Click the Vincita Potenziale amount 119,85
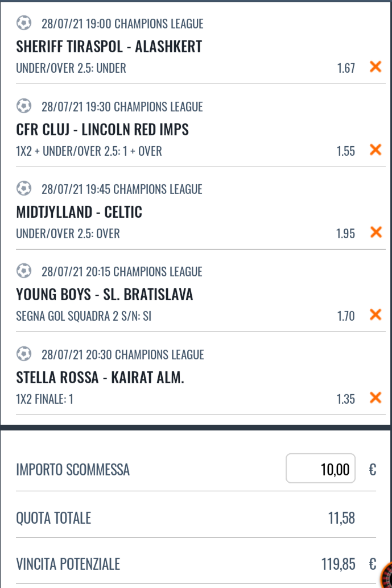 tap(339, 564)
